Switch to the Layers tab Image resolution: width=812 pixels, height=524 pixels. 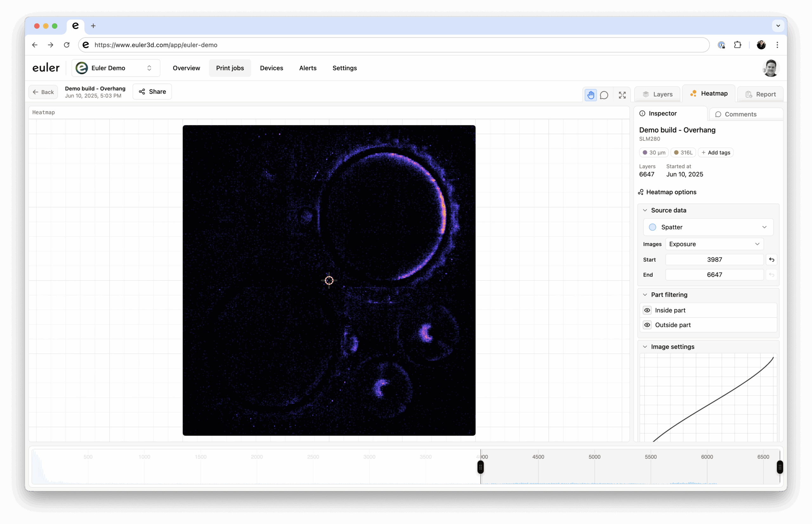coord(657,94)
